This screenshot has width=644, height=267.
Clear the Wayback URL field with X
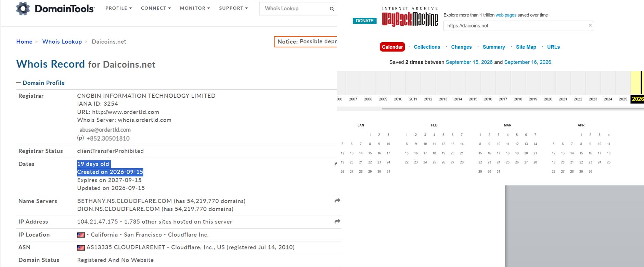pyautogui.click(x=590, y=25)
